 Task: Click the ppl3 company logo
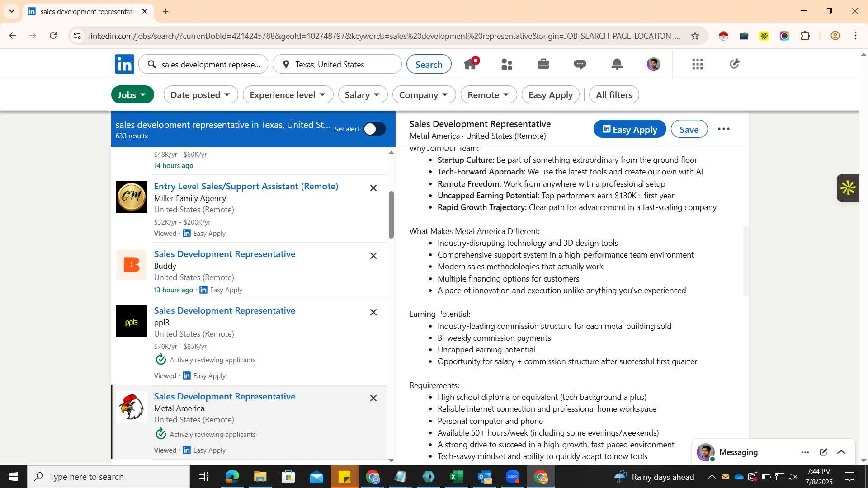pos(132,321)
